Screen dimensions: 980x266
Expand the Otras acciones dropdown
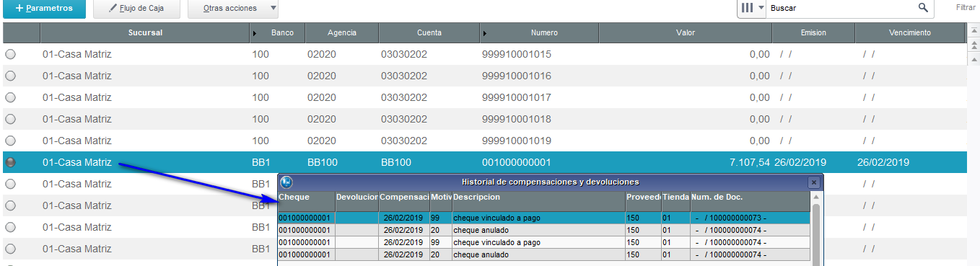pyautogui.click(x=233, y=9)
